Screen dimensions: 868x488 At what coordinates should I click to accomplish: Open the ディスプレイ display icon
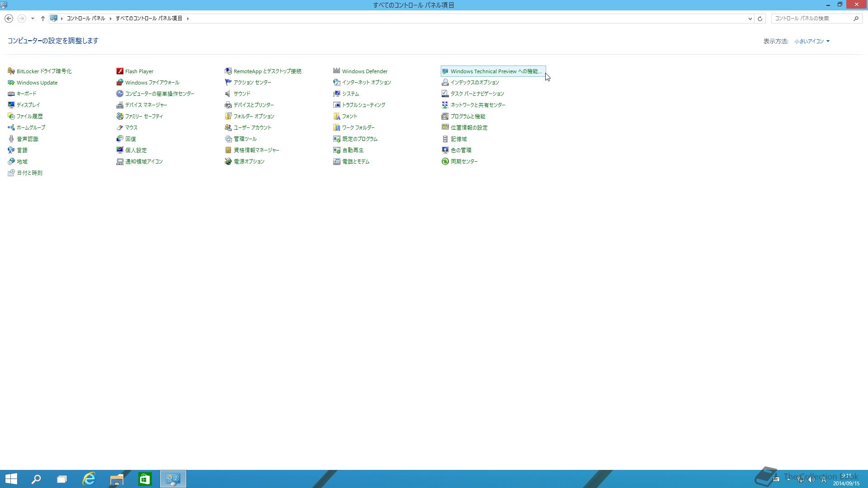(x=11, y=105)
